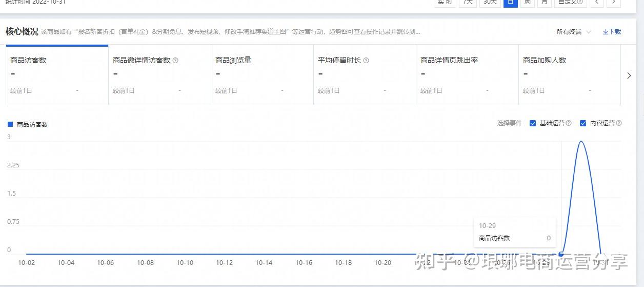Click help icon next to 基础运营
Viewport: 644px width, 287px height.
(569, 123)
